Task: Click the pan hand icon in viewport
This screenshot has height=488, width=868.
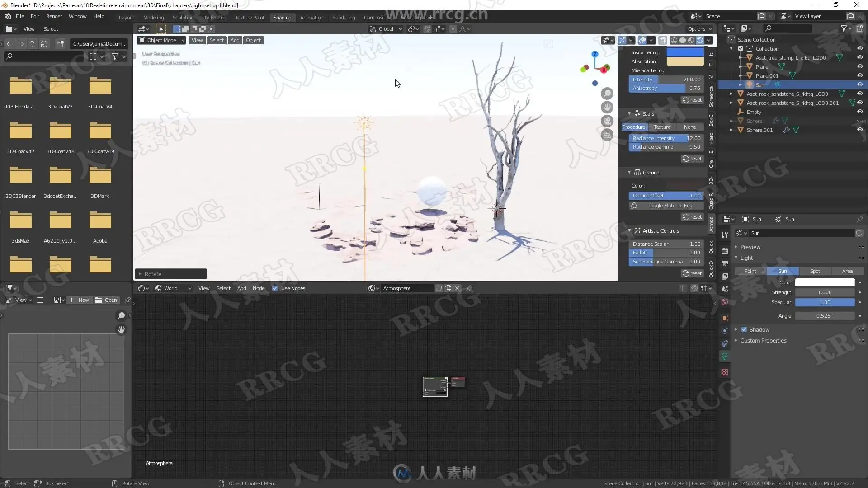Action: point(607,107)
